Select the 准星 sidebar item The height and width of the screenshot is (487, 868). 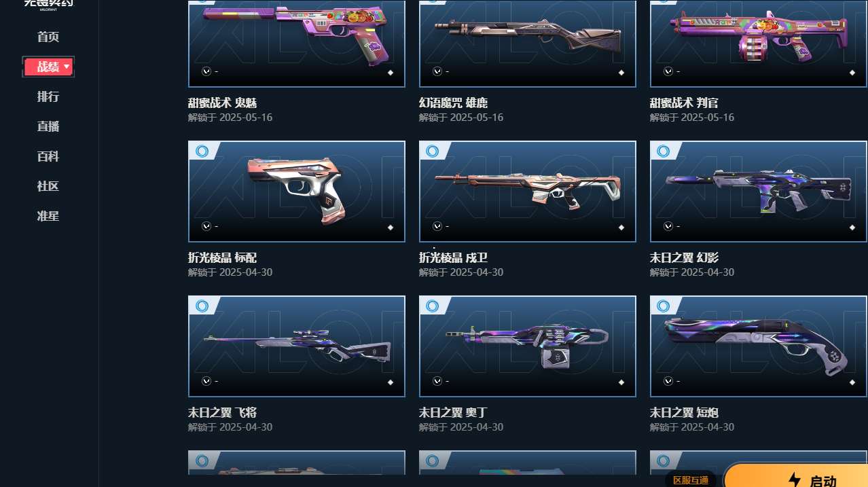coord(48,216)
